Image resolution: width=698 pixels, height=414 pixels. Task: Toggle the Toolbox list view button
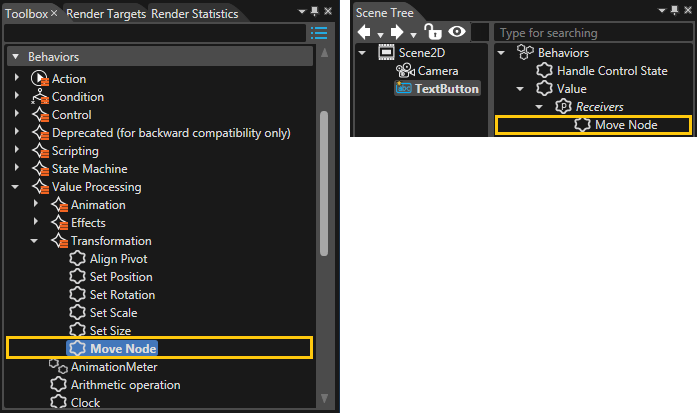[319, 32]
